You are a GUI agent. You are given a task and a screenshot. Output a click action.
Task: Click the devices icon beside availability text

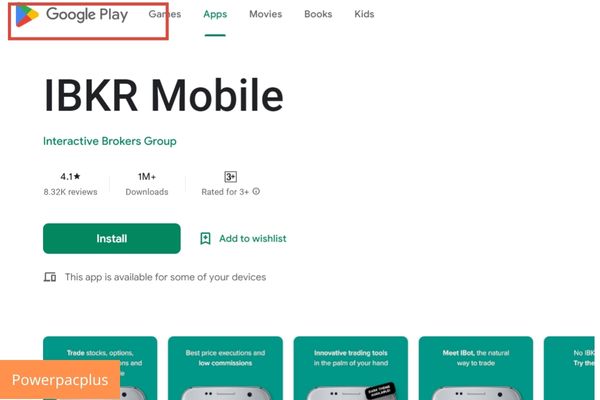point(50,277)
